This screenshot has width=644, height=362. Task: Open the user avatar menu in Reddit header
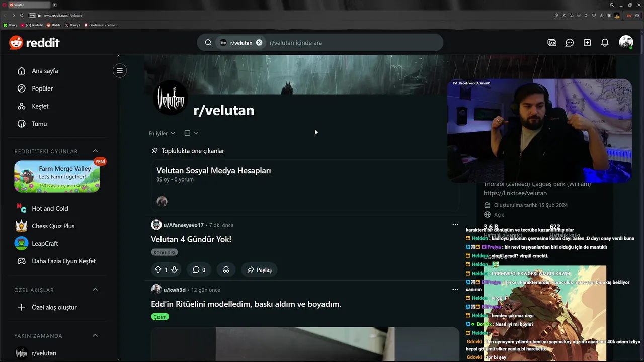point(626,43)
